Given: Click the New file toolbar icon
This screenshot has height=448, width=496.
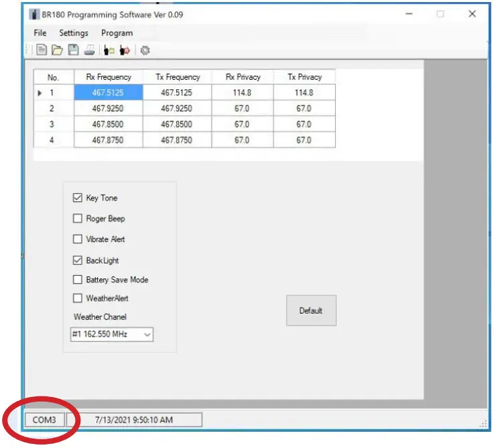Looking at the screenshot, I should point(42,50).
